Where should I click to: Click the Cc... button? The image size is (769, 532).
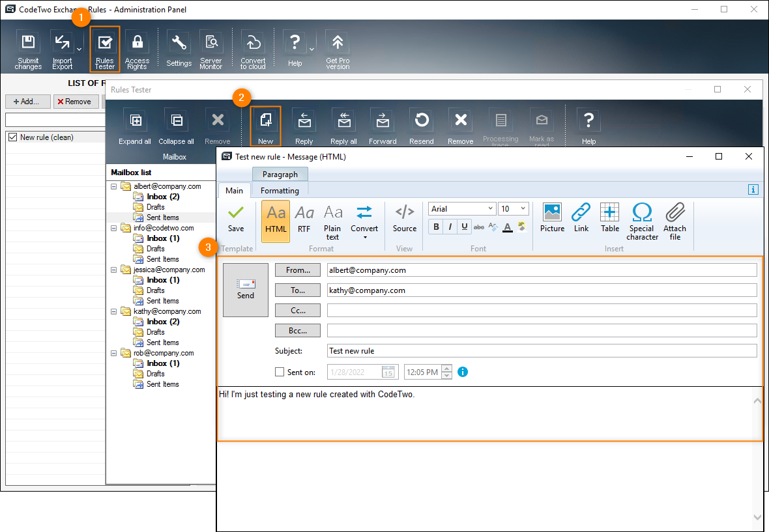pos(298,310)
